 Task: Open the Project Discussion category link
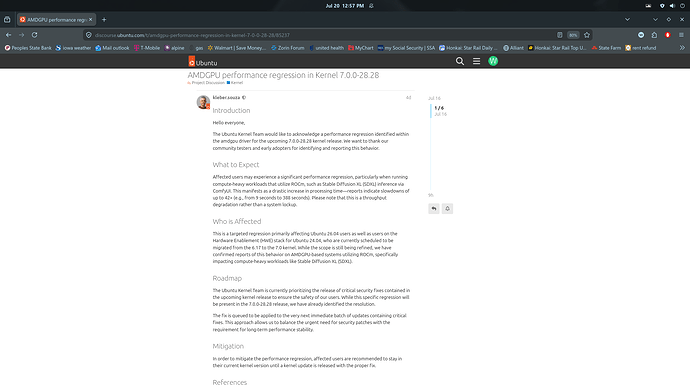(x=206, y=83)
